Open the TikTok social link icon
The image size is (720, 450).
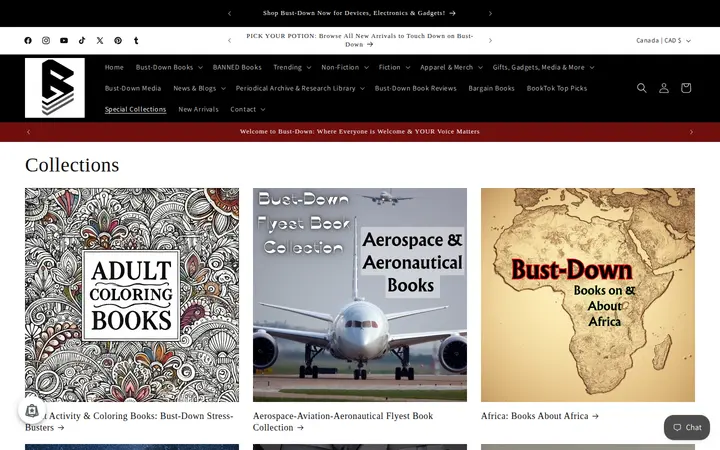(x=82, y=40)
